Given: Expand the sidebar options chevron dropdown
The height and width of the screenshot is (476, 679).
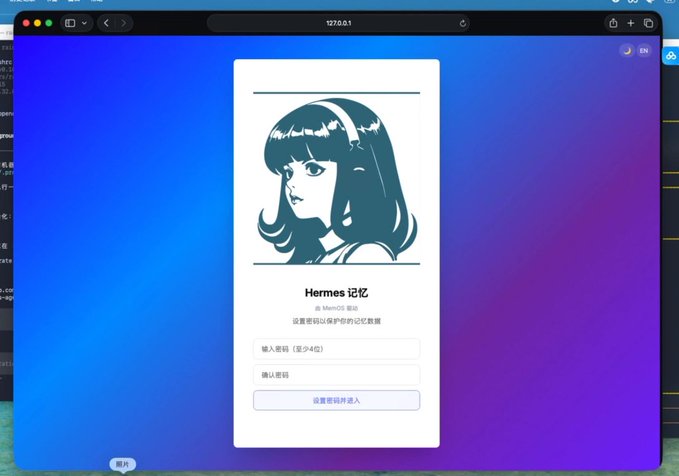Looking at the screenshot, I should click(x=84, y=23).
